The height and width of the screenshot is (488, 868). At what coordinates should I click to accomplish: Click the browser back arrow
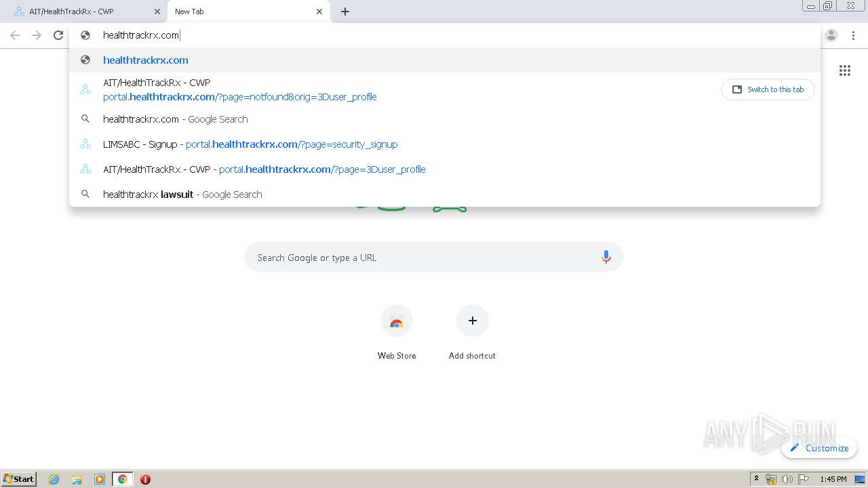point(15,35)
